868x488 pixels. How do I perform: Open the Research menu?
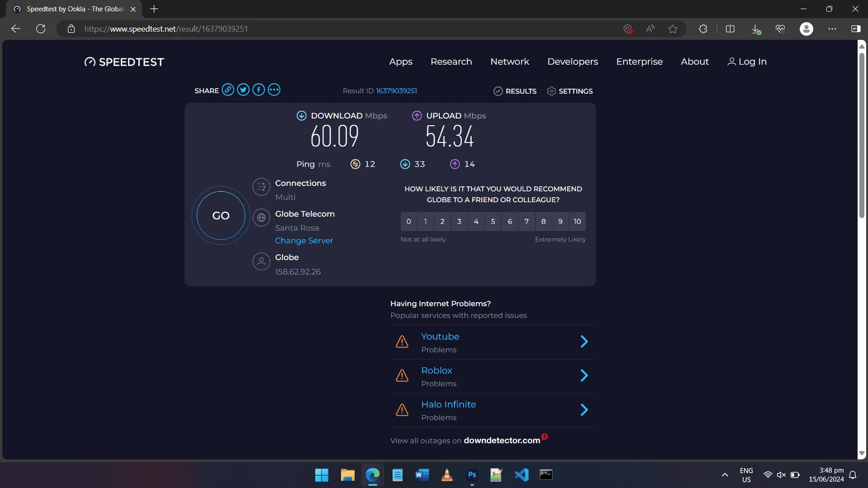[451, 62]
